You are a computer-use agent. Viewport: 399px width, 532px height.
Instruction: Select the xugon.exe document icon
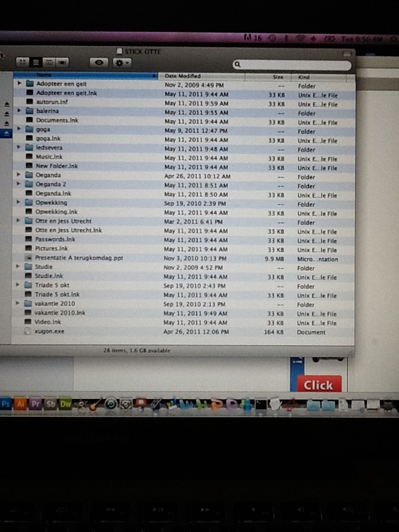[27, 331]
